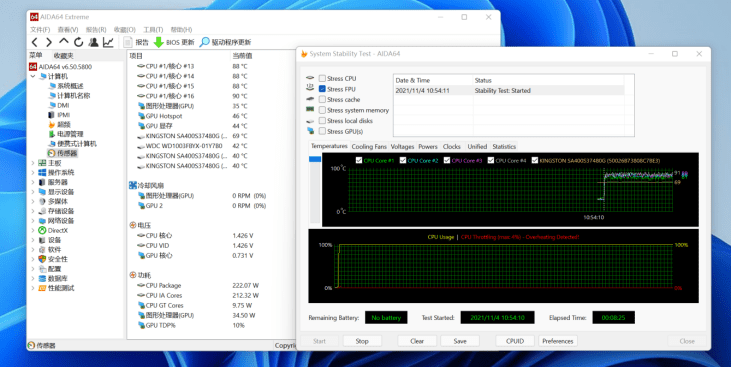Switch to the Voltages tab
Viewport: 731px width, 367px height.
[402, 146]
